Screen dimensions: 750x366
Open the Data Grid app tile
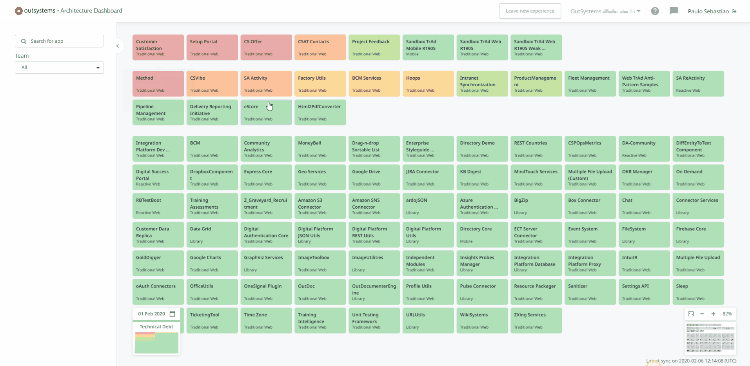click(212, 235)
